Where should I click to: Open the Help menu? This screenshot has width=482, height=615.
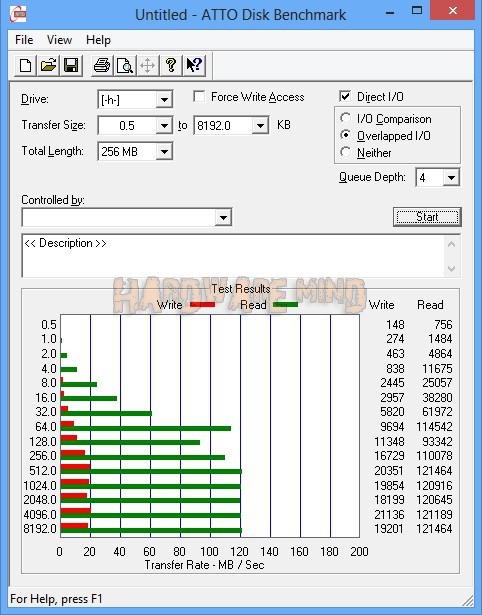pos(98,40)
